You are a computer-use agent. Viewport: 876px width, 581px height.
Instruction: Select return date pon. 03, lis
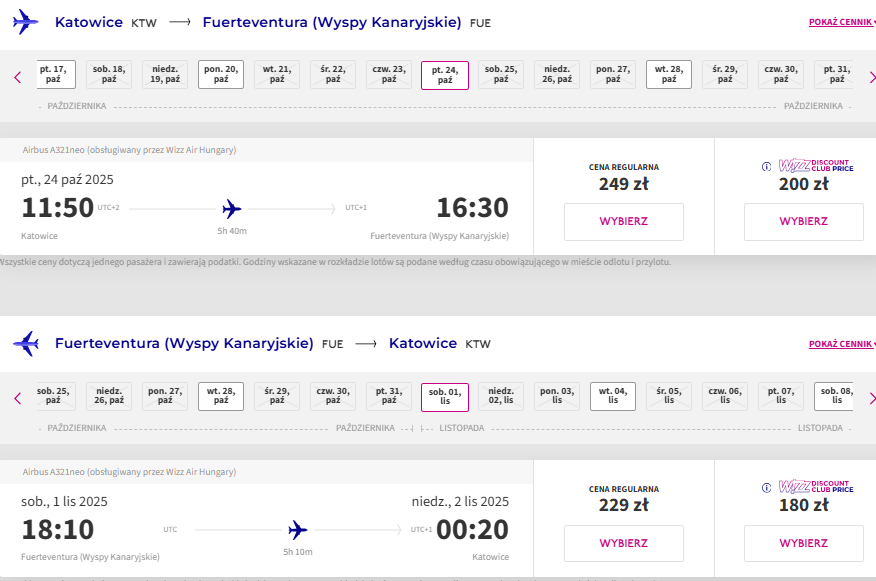(x=557, y=396)
